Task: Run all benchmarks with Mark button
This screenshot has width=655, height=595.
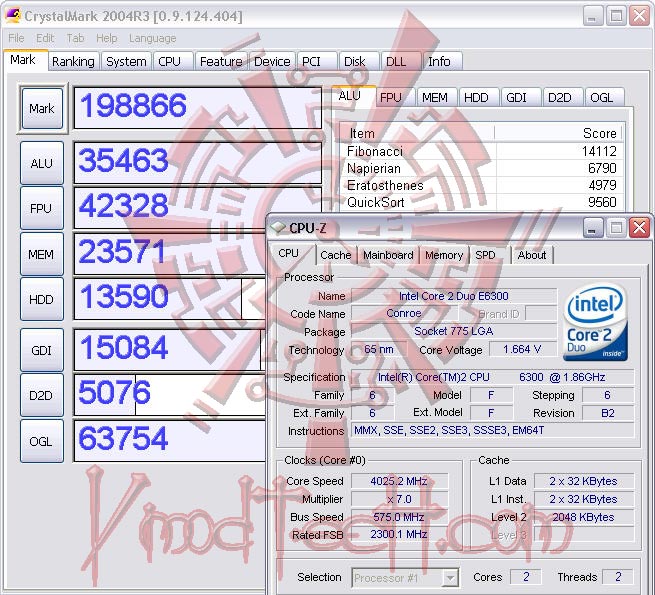Action: [x=42, y=109]
